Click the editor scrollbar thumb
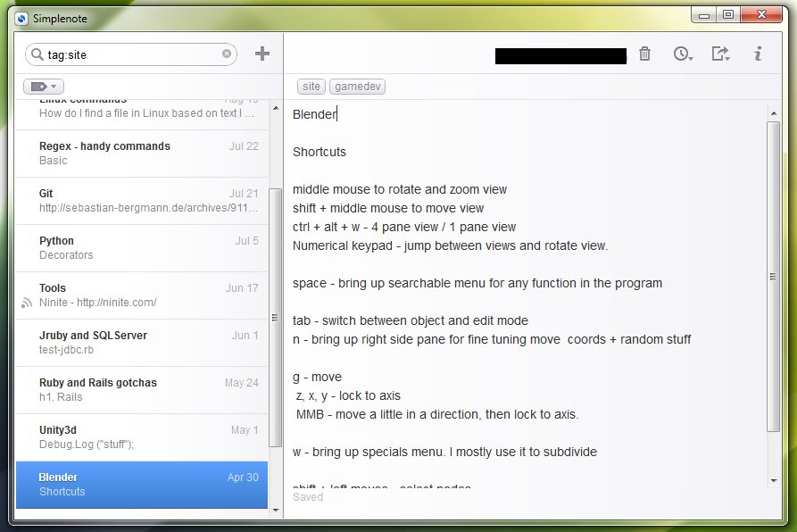The image size is (797, 532). (773, 277)
